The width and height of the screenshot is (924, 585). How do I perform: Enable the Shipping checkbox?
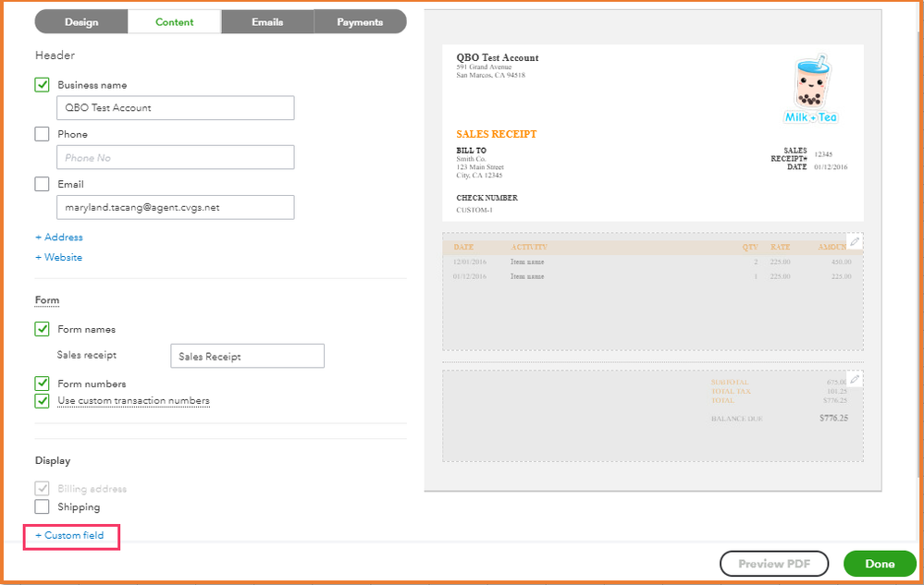tap(42, 506)
